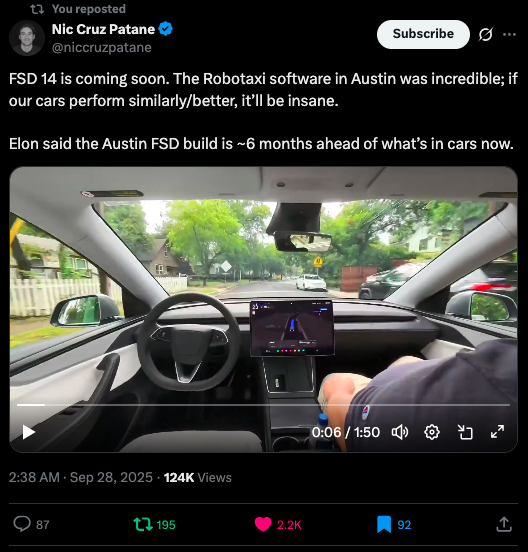Open the @niccruzpatane handle link
This screenshot has height=552, width=528.
click(102, 48)
